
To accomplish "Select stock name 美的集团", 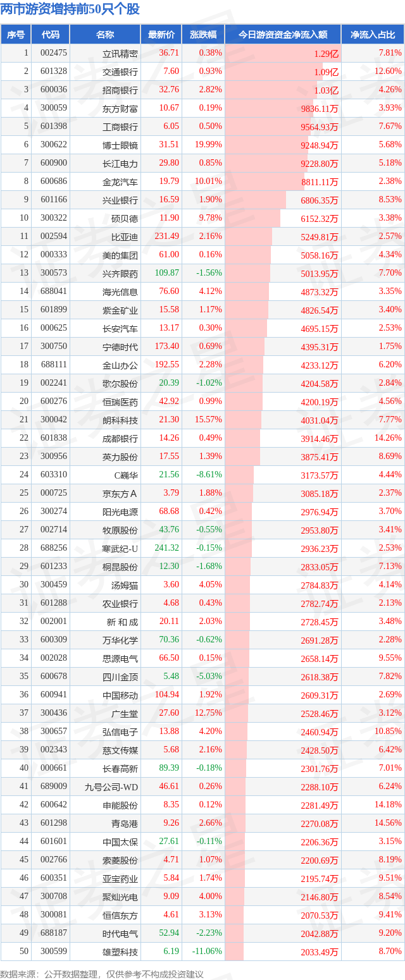I will click(x=120, y=255).
